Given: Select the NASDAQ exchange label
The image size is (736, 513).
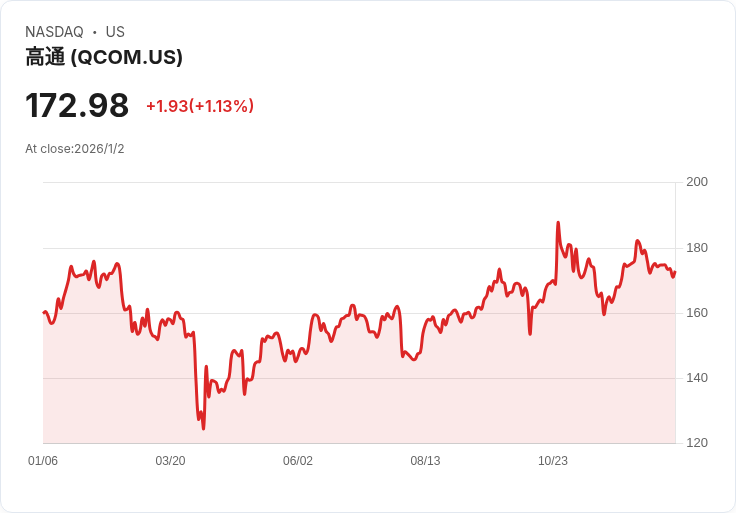Looking at the screenshot, I should [x=54, y=32].
